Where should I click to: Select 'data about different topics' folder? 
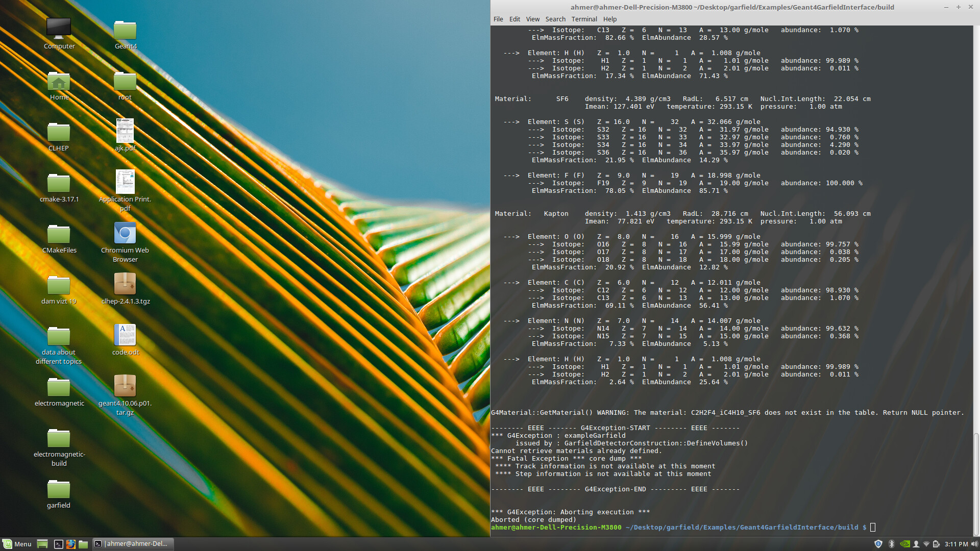[x=59, y=345]
